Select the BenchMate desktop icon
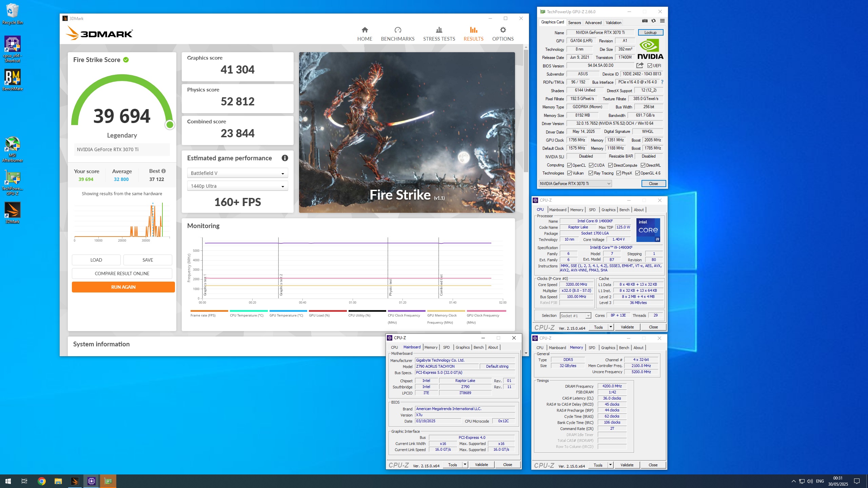 pos(12,81)
